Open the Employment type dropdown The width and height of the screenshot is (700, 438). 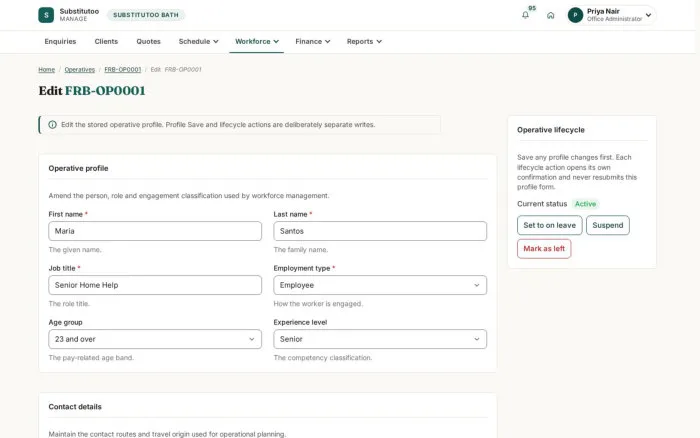point(380,285)
